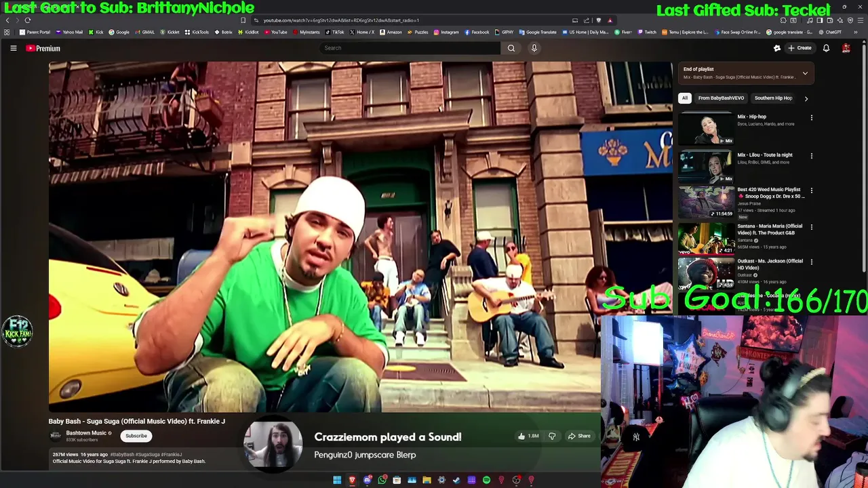868x488 pixels.
Task: Open the Best 420 Weed Music thumbnail
Action: 706,202
